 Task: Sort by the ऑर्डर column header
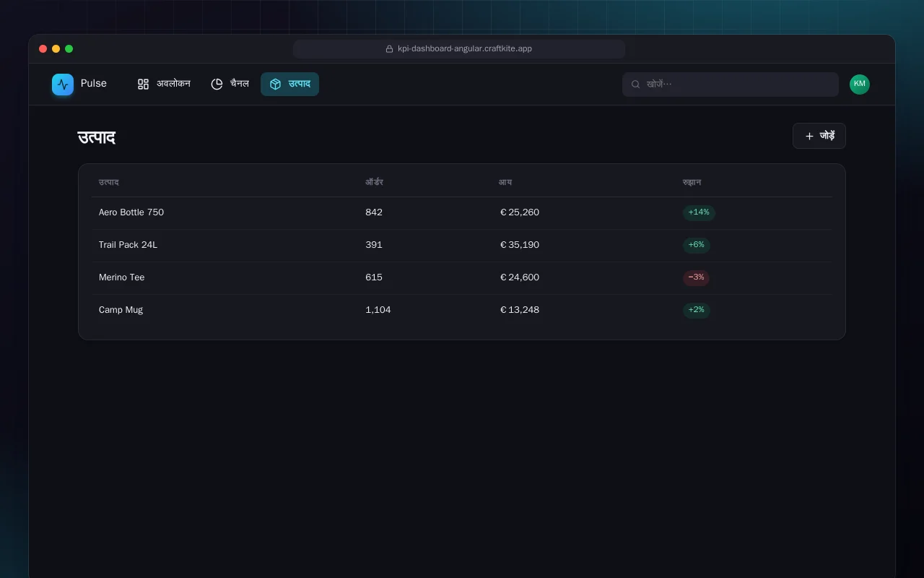pos(374,182)
